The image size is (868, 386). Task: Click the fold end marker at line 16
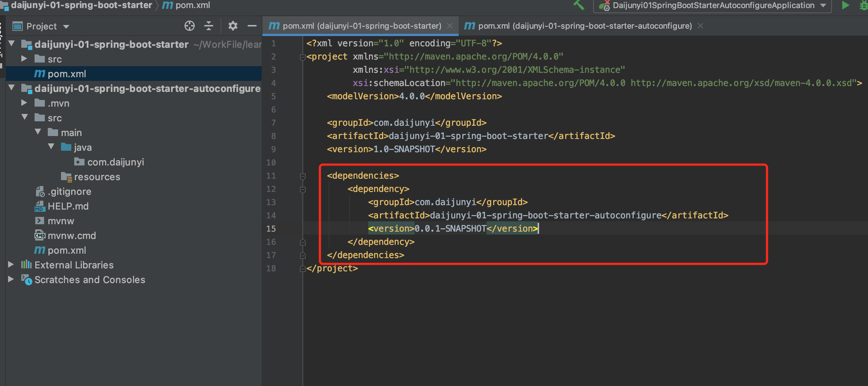(x=303, y=242)
